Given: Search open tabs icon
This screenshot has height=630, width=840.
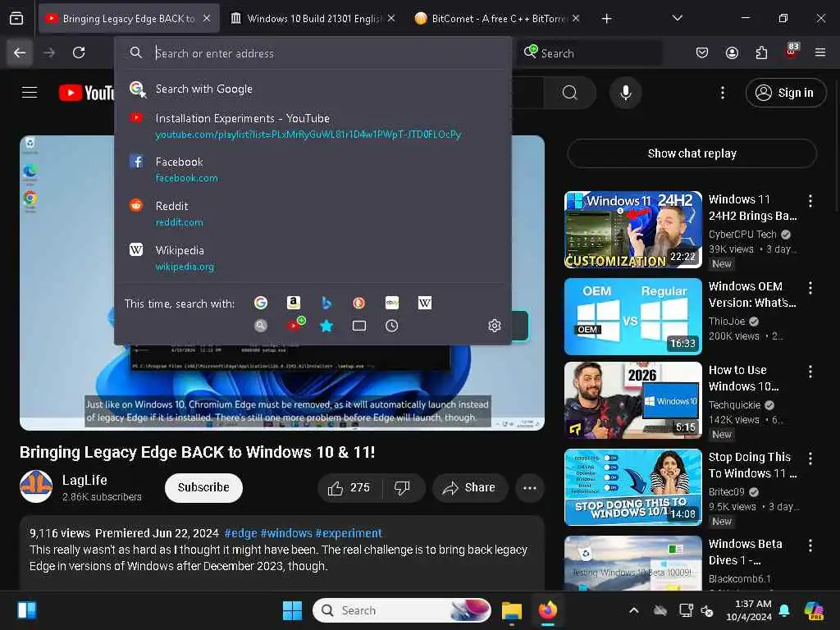Looking at the screenshot, I should (359, 326).
